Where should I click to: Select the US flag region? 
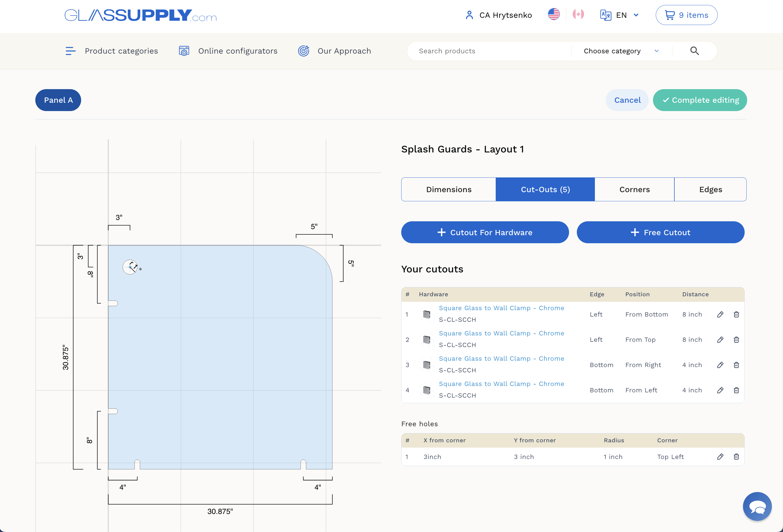click(553, 14)
